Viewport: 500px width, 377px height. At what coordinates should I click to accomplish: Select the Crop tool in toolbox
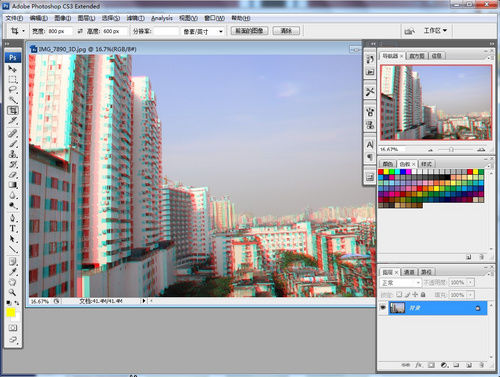(13, 110)
